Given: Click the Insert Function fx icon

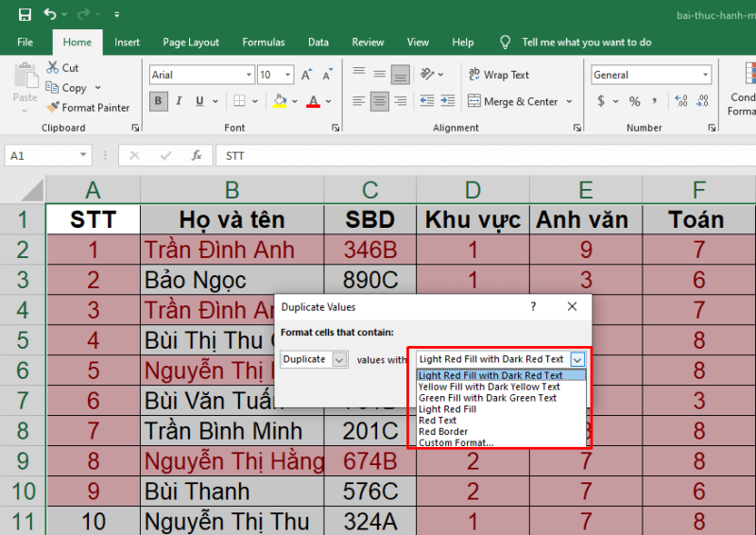Looking at the screenshot, I should [197, 156].
